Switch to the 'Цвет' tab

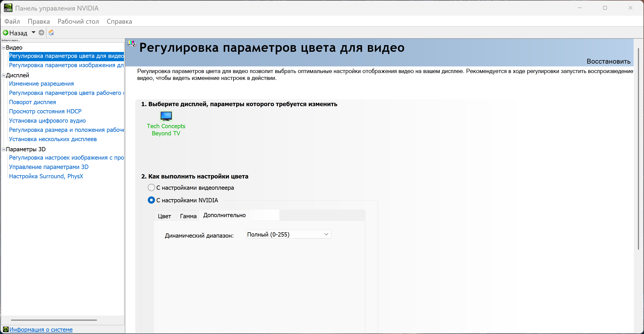click(164, 216)
